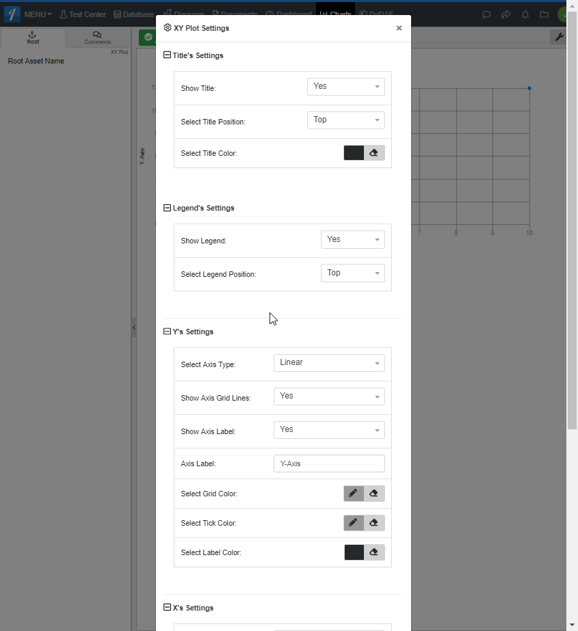Clear the label color with the eraser
The image size is (578, 631).
(374, 553)
